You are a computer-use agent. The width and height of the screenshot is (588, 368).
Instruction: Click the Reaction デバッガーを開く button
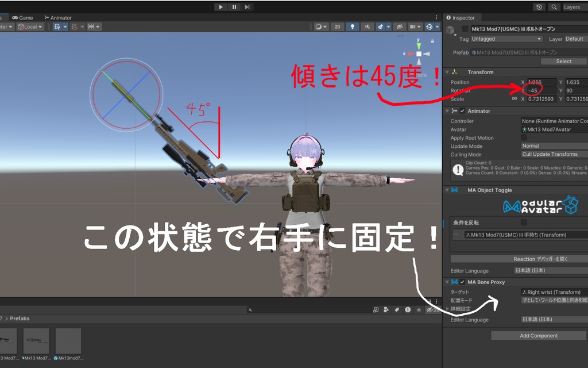519,259
